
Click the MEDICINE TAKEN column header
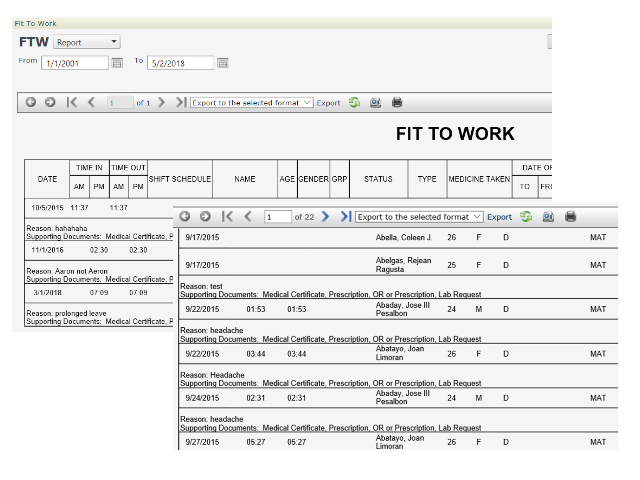479,179
